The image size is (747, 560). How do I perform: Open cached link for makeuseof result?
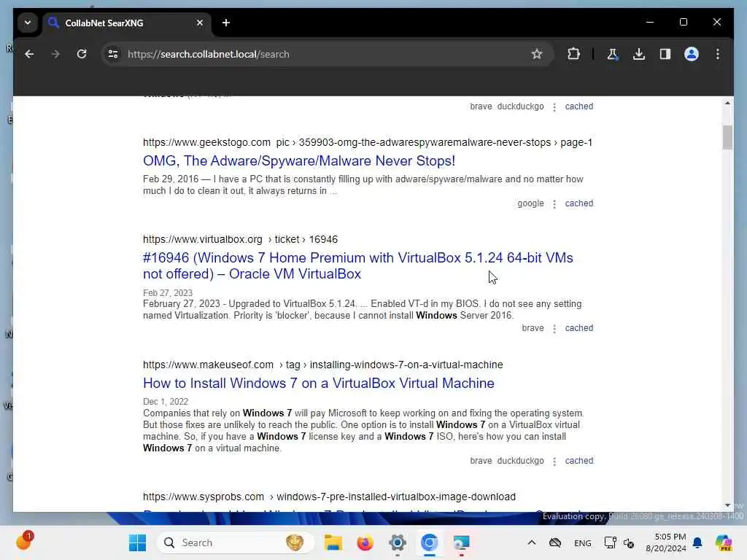[x=578, y=461]
